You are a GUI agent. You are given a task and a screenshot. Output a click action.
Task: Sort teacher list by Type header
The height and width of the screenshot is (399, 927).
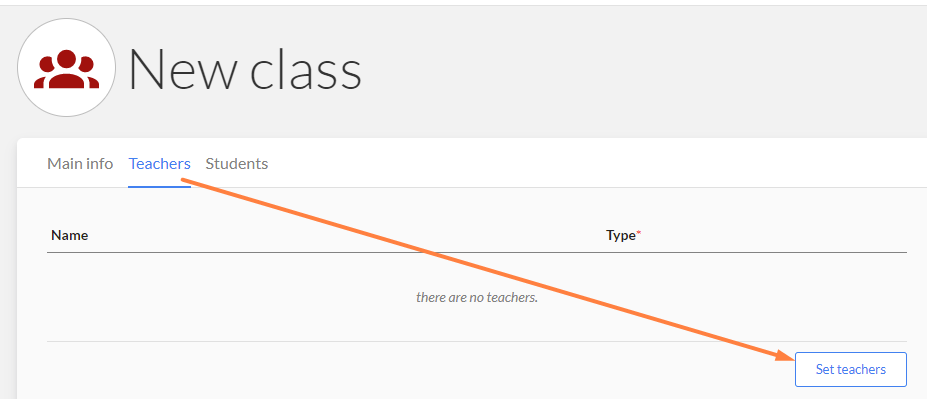tap(620, 235)
